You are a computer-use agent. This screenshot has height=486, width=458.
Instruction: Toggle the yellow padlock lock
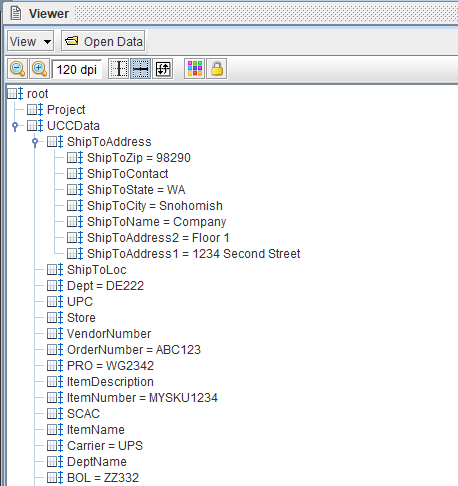tap(217, 69)
